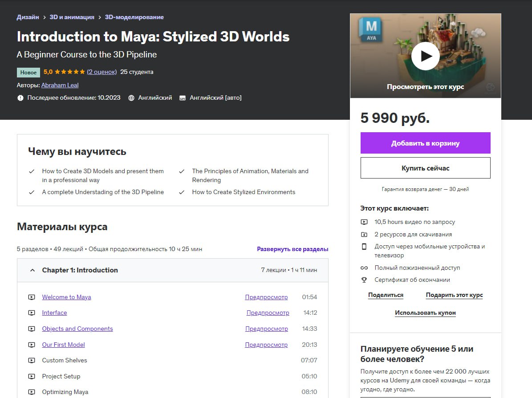Click the last-update badge icon

[20, 98]
